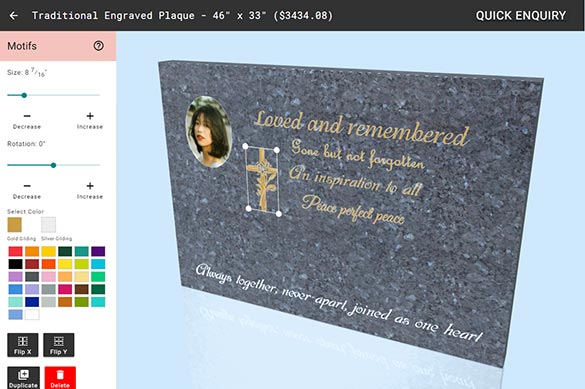Click the plaque title in header
This screenshot has height=389, width=585.
click(182, 16)
